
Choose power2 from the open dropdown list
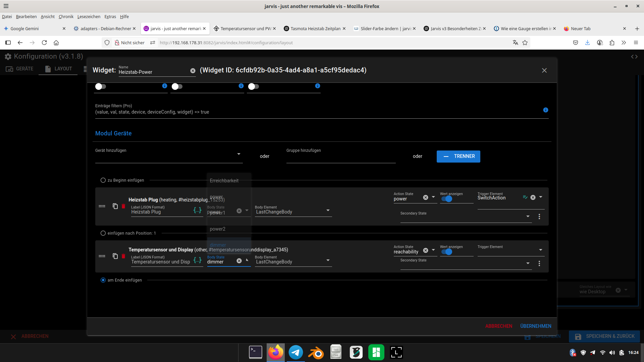tap(218, 229)
